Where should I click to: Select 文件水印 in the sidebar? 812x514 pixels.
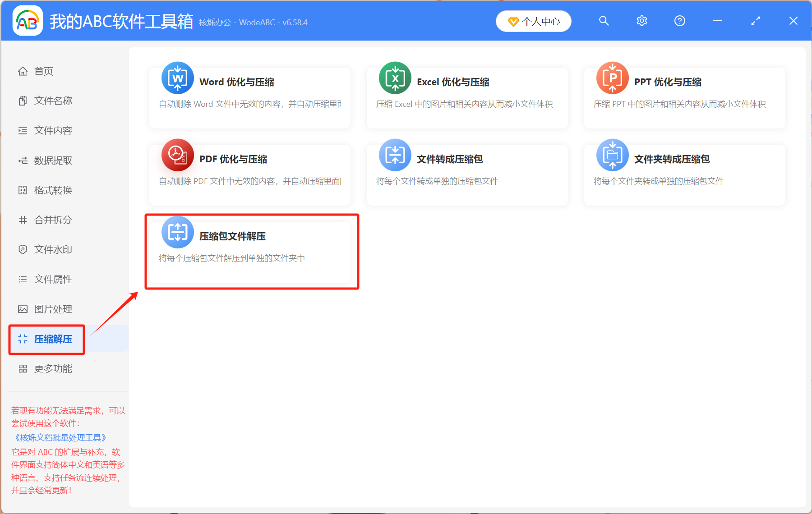[52, 249]
